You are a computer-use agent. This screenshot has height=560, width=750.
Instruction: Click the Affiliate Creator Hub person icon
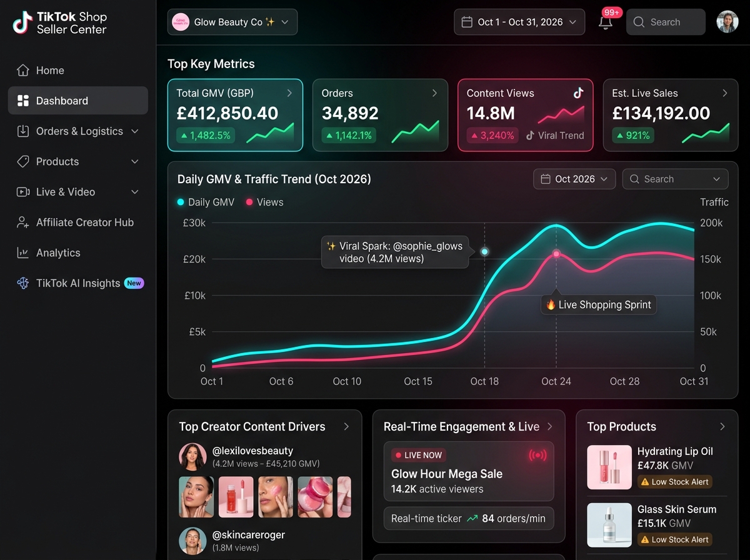point(23,222)
